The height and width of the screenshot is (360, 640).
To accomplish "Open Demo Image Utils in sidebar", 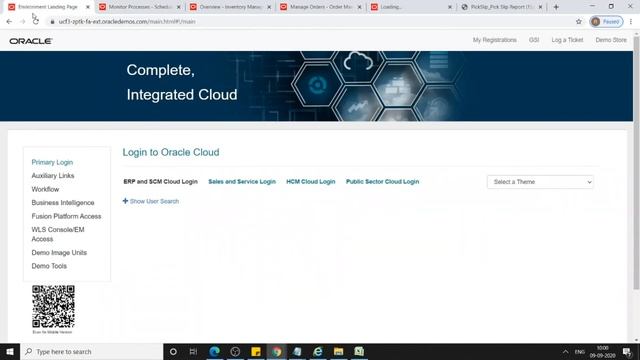I will point(59,253).
